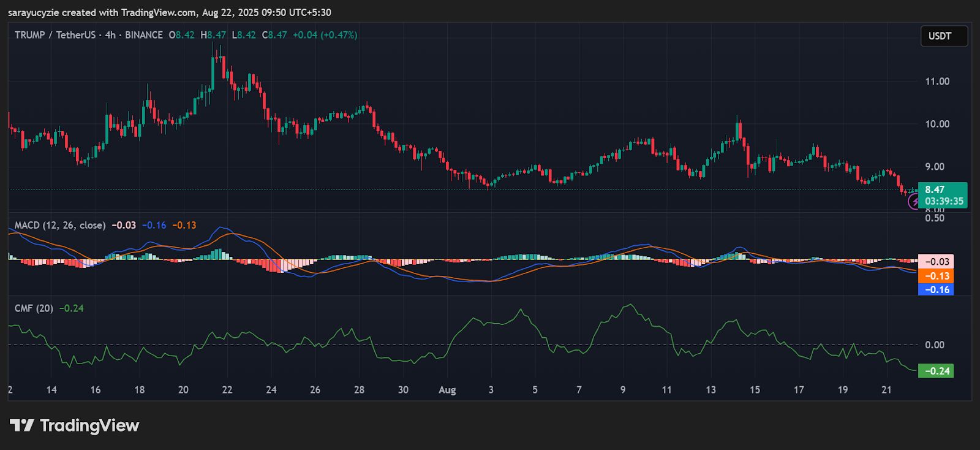Click the orange signal legend value −0.13
Image resolution: width=980 pixels, height=450 pixels.
coord(184,225)
